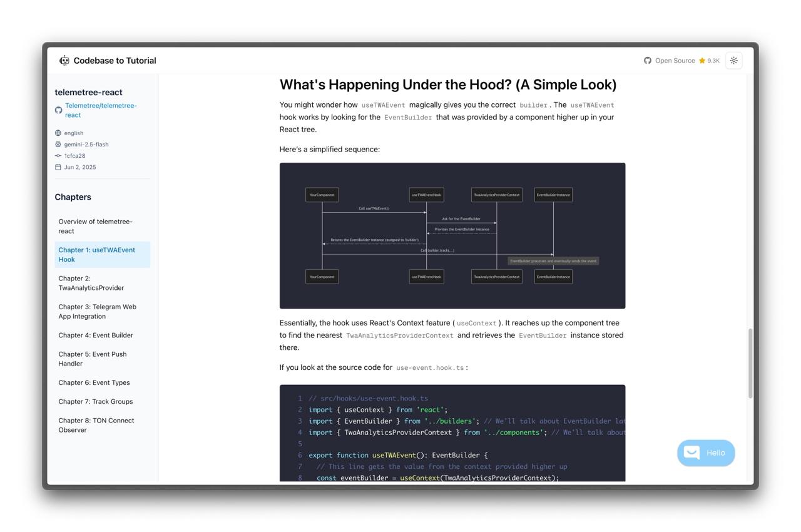Click the commit icon beside 1cfca28
Viewport: 801px width, 532px height.
pos(58,156)
